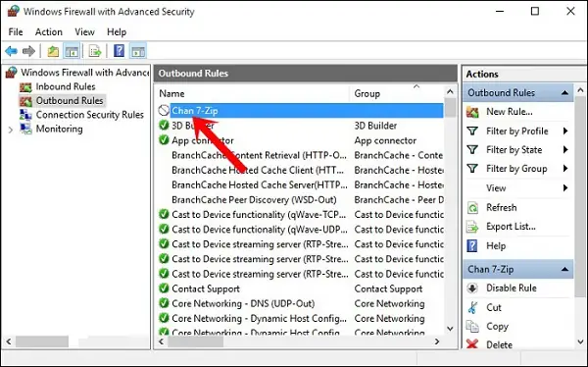Click the funnel icon for Filter by State

(472, 149)
